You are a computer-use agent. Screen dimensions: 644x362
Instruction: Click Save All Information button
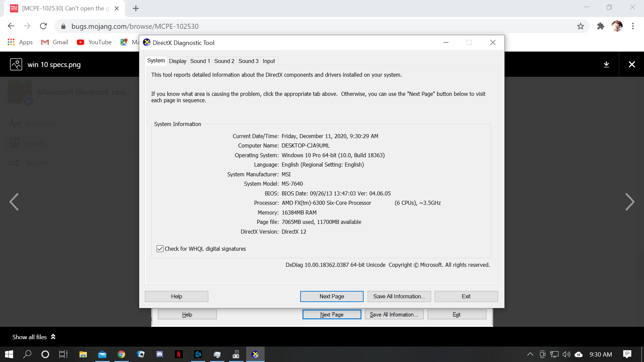pyautogui.click(x=399, y=296)
